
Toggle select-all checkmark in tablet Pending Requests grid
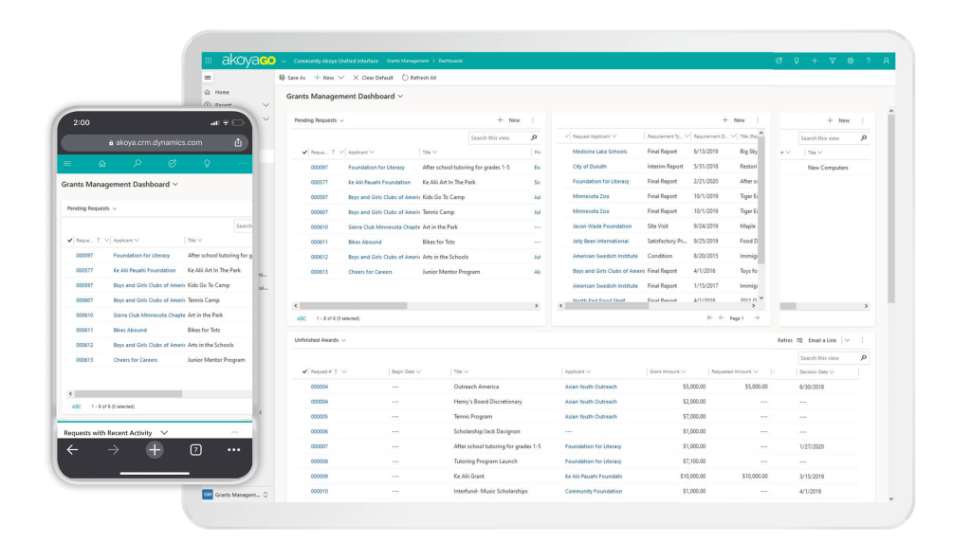pyautogui.click(x=304, y=153)
